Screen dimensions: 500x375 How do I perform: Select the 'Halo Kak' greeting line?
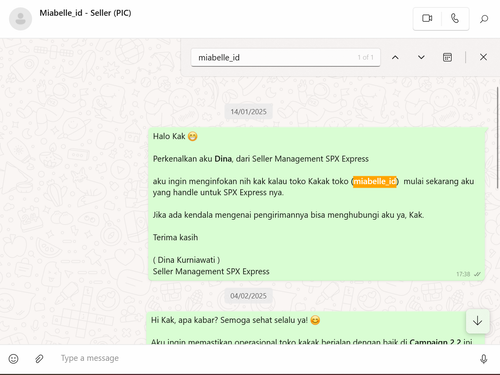coord(175,136)
